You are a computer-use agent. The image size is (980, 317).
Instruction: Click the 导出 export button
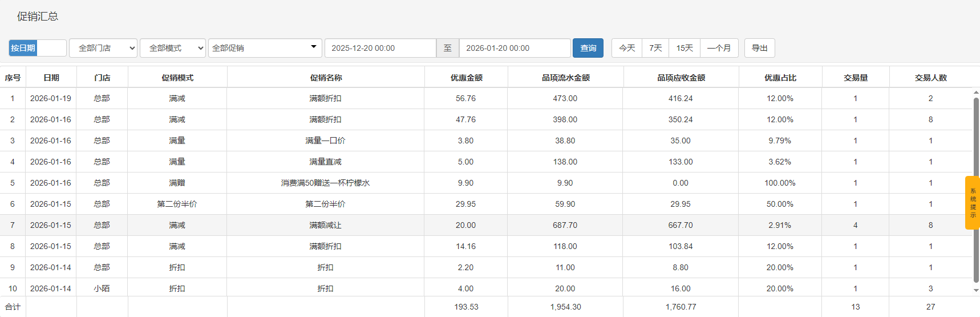pos(759,48)
